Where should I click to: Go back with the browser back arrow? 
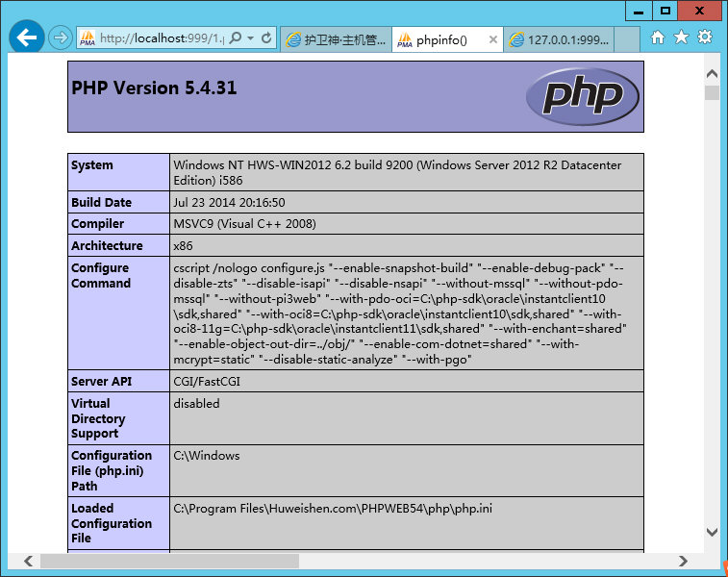click(27, 38)
